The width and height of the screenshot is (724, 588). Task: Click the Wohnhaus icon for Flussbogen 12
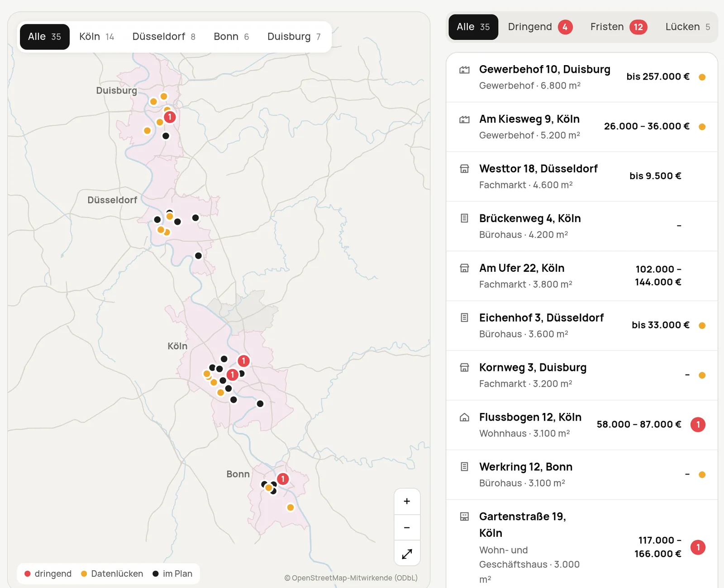click(464, 417)
